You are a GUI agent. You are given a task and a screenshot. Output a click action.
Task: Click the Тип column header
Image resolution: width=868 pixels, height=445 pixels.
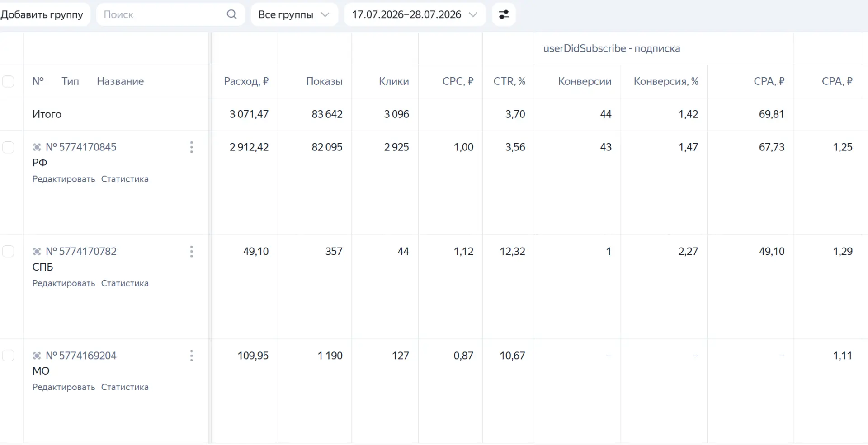(x=70, y=81)
